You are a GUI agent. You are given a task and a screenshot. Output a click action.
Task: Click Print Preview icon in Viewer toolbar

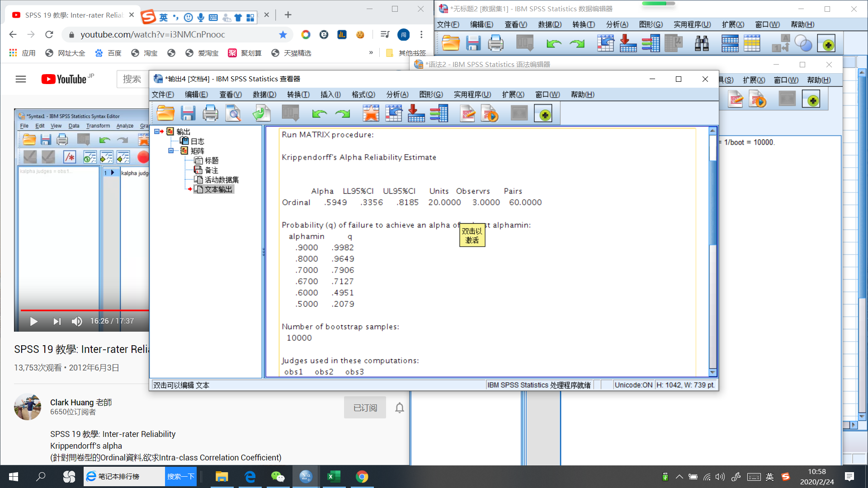pyautogui.click(x=233, y=113)
